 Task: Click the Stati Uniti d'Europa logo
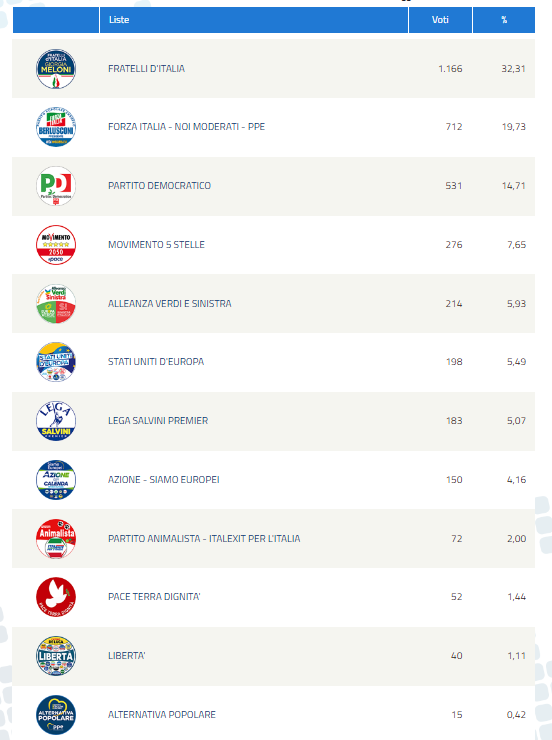point(56,362)
